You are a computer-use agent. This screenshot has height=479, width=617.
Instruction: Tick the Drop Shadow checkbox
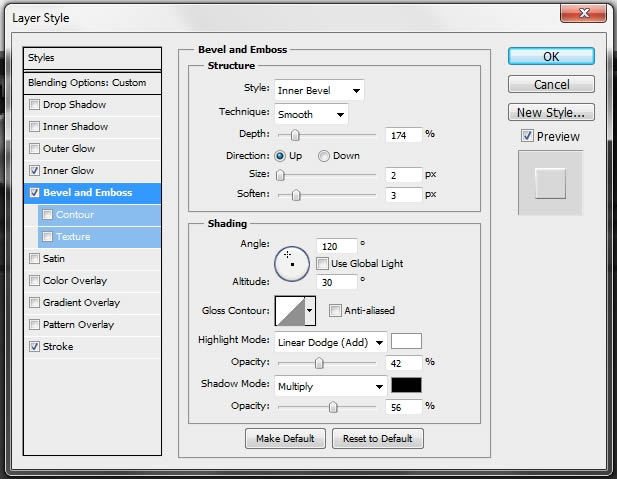coord(35,105)
